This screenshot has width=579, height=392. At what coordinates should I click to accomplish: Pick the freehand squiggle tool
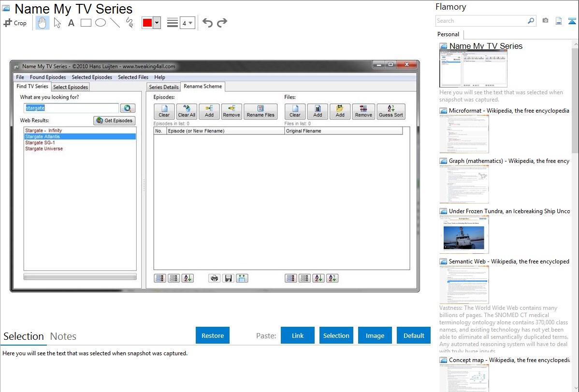point(130,23)
